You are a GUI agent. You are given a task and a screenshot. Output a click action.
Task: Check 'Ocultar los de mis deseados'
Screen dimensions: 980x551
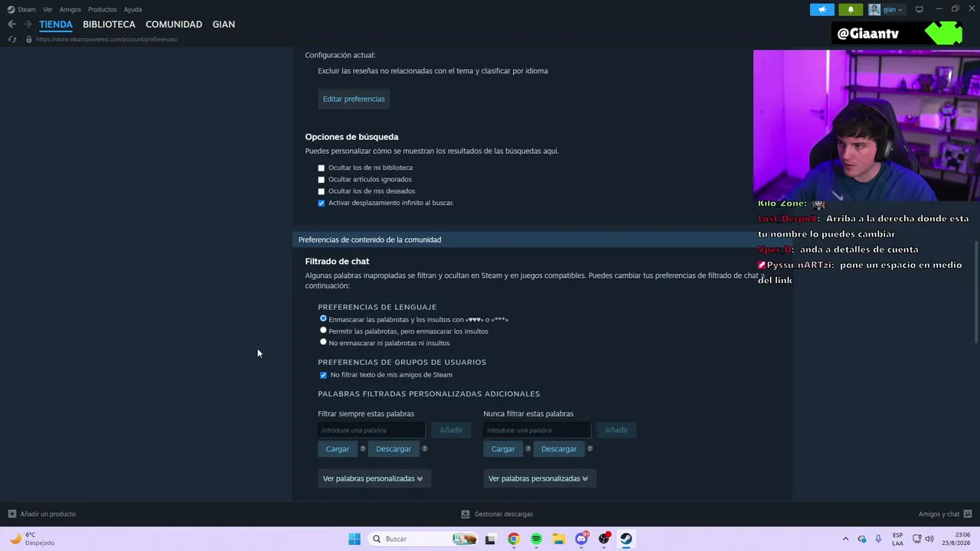[322, 191]
